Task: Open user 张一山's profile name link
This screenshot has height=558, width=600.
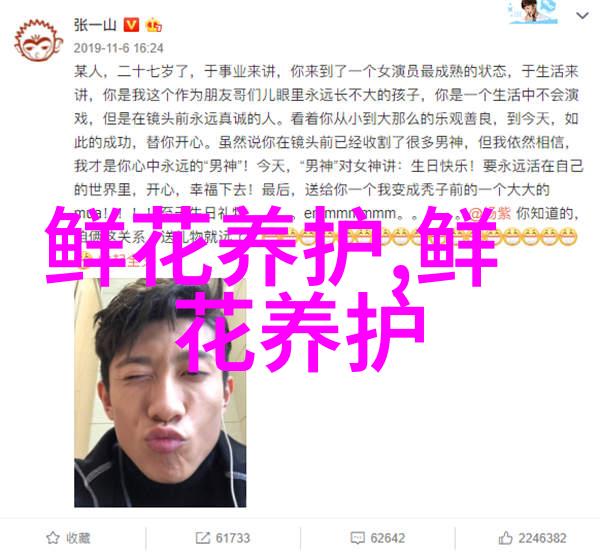Action: [x=95, y=25]
